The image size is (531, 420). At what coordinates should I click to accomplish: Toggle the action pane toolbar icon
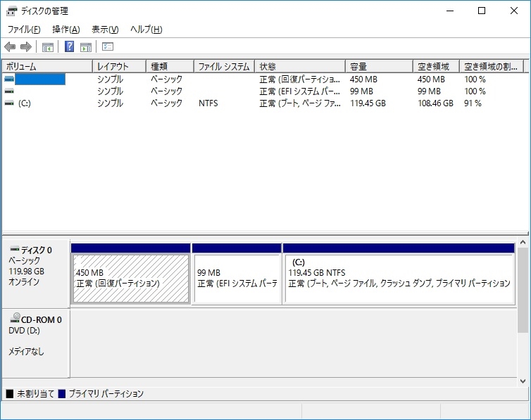(86, 47)
